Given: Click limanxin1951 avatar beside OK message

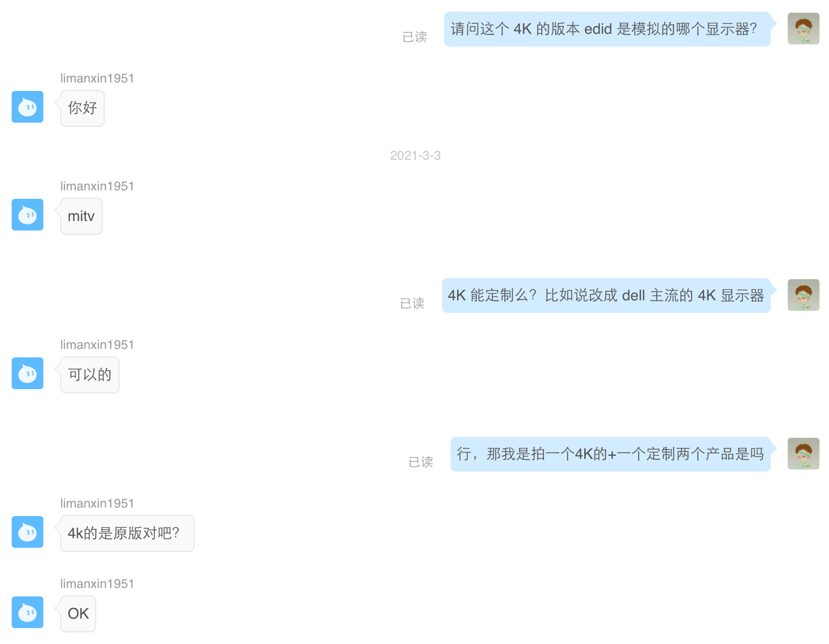Looking at the screenshot, I should tap(27, 612).
